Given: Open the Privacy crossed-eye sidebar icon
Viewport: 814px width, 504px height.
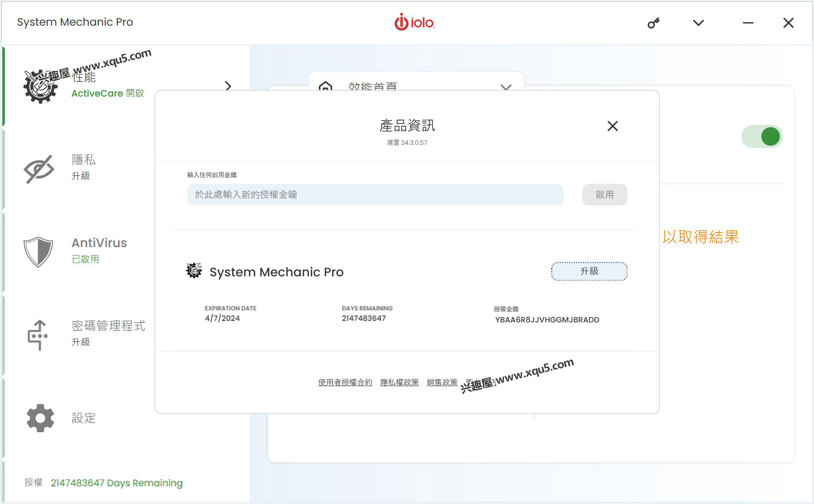Looking at the screenshot, I should 39,169.
